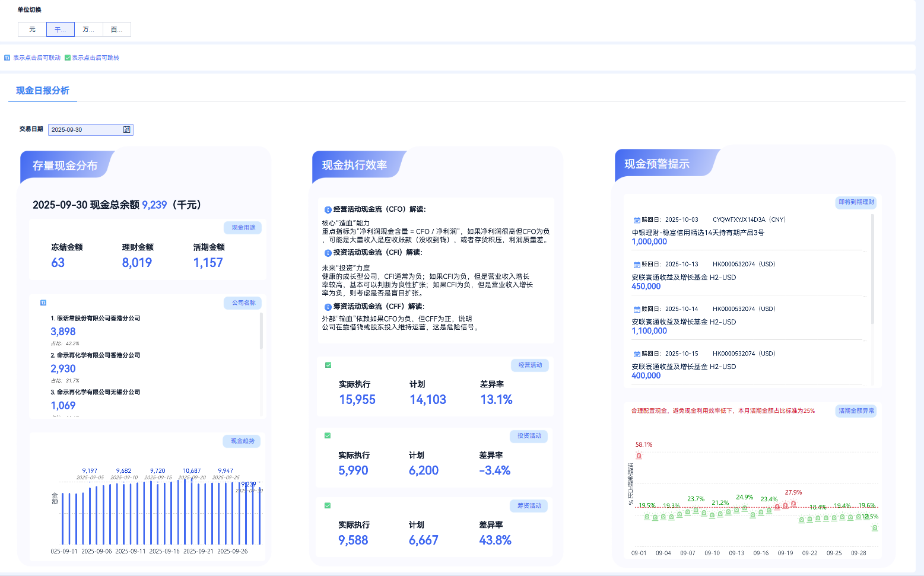Click the 交易日期 date field showing 2025-09-30
This screenshot has height=576, width=924.
pos(91,129)
